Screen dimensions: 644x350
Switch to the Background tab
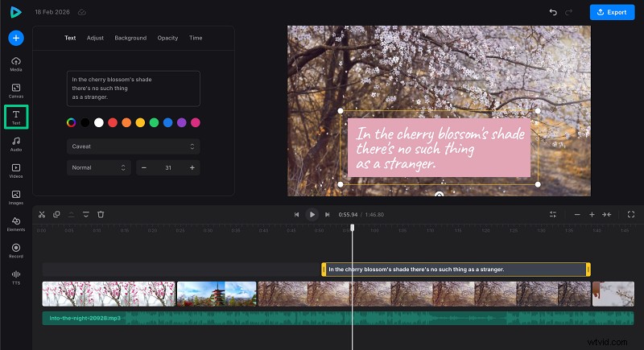(130, 38)
